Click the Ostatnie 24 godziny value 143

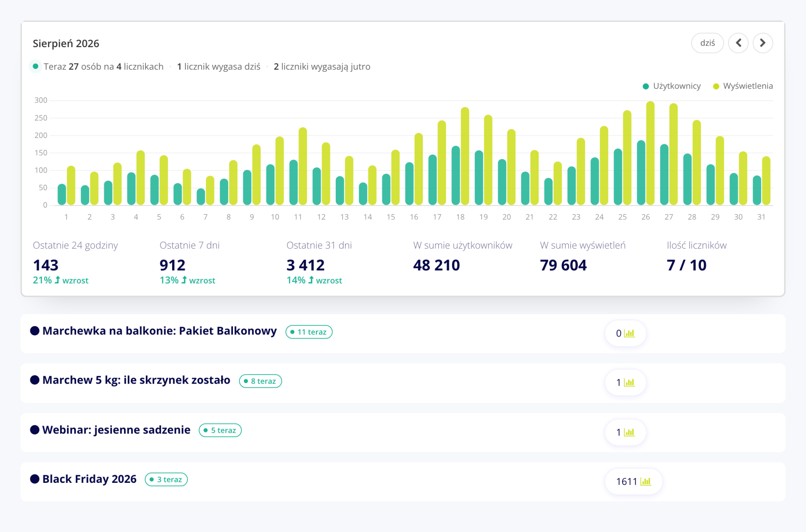46,265
